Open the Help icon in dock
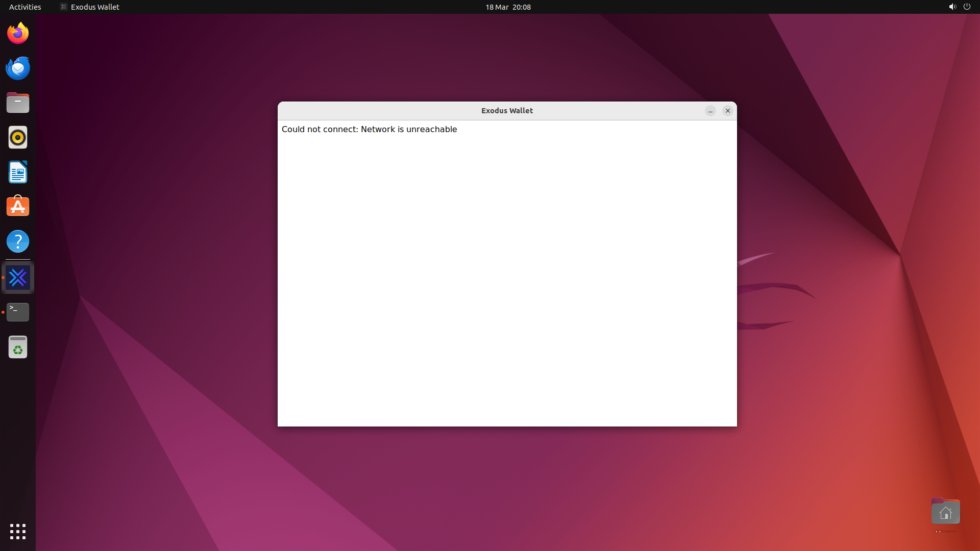The height and width of the screenshot is (551, 980). pyautogui.click(x=18, y=242)
